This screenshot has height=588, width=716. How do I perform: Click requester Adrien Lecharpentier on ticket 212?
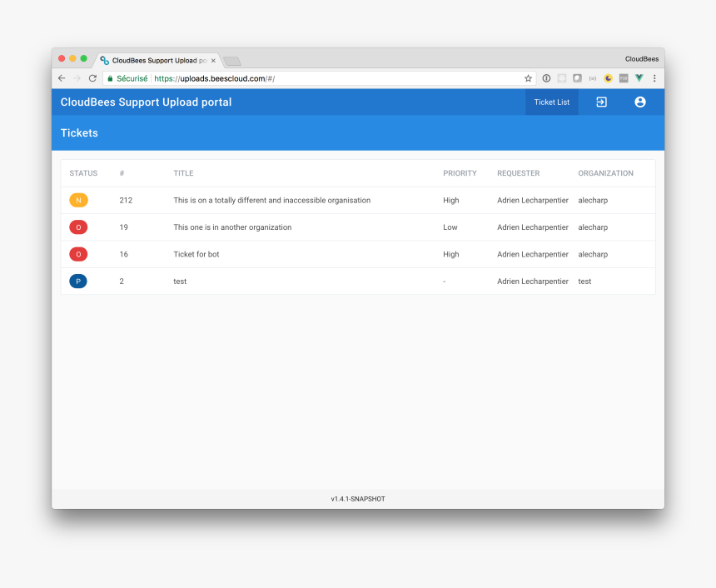coord(533,200)
